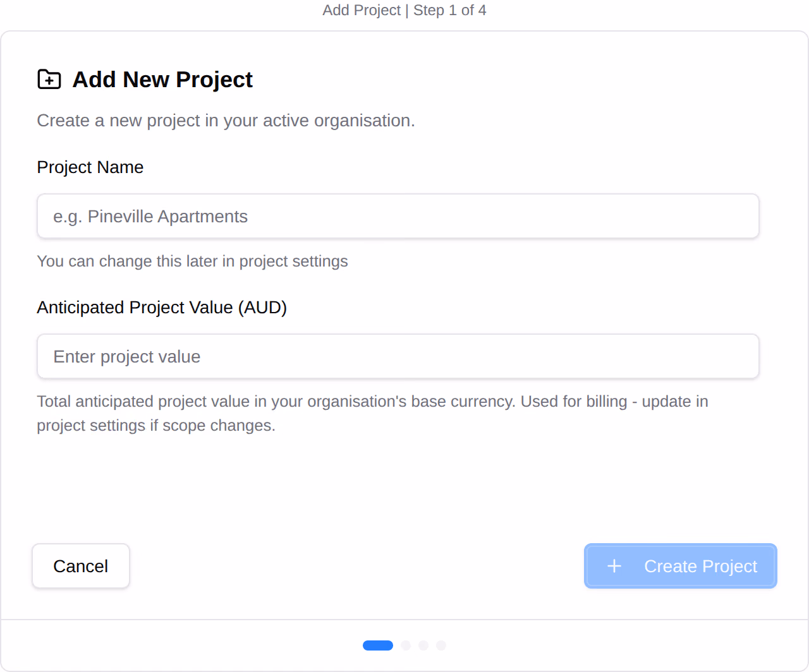Click the 'You can change this later' hint text
This screenshot has height=672, width=809.
coord(193,261)
